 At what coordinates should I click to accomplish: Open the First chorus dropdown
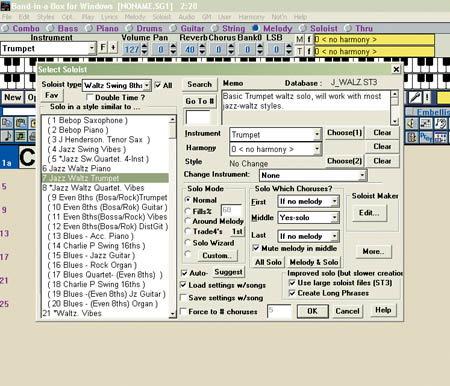point(334,201)
